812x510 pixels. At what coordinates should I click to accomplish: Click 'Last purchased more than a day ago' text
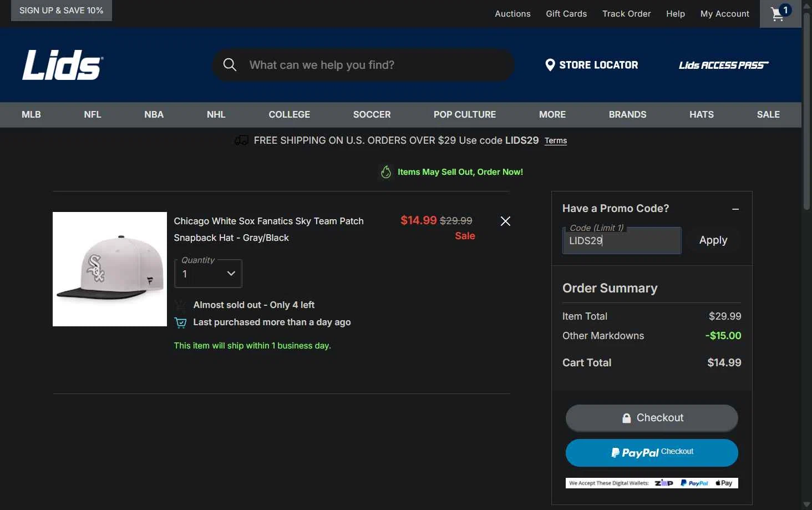(272, 322)
